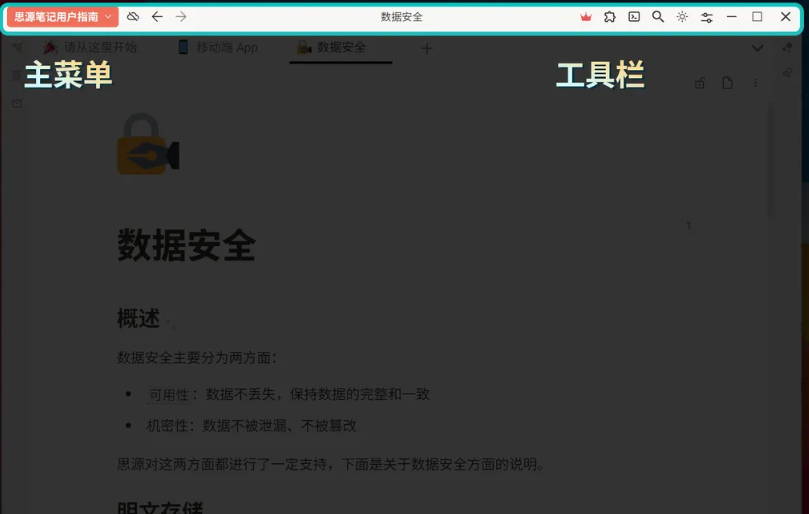Switch to the 移动端 App tab
This screenshot has height=514, width=809.
tap(218, 47)
